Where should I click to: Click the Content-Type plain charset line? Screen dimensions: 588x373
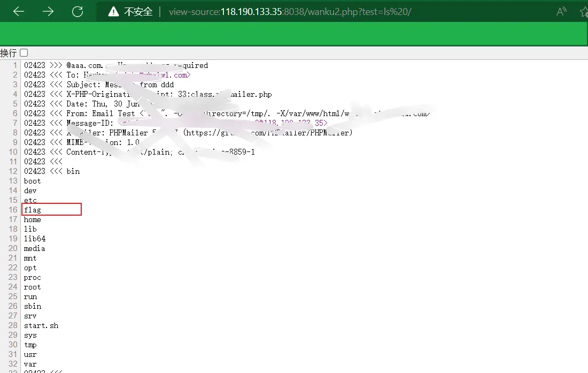click(x=140, y=152)
